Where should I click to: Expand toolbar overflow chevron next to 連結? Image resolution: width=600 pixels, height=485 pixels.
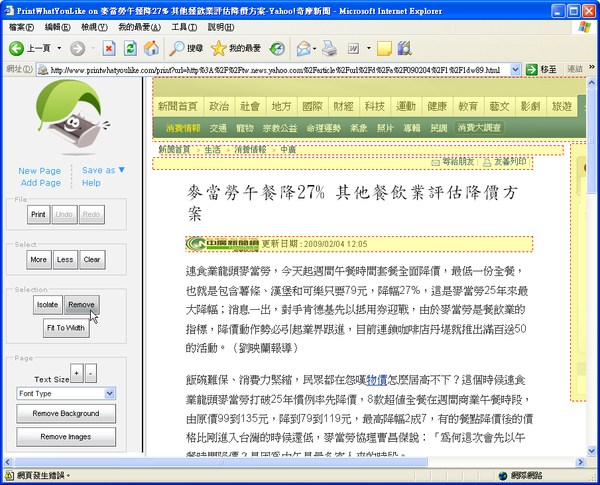pos(592,67)
